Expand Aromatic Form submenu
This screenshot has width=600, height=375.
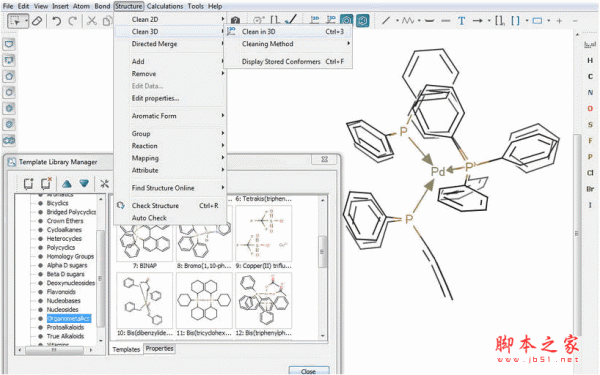[170, 116]
